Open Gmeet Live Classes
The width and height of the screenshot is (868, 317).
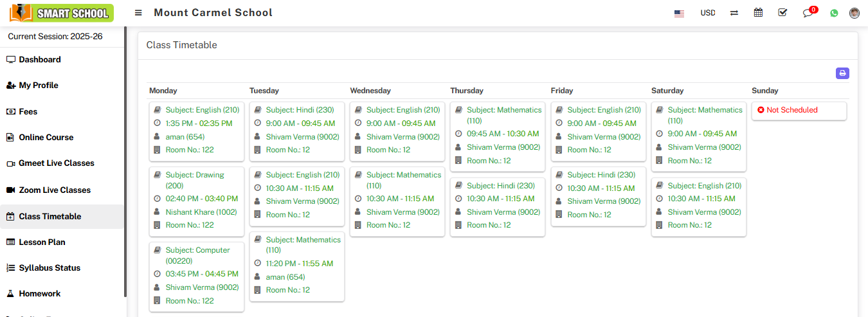click(63, 163)
